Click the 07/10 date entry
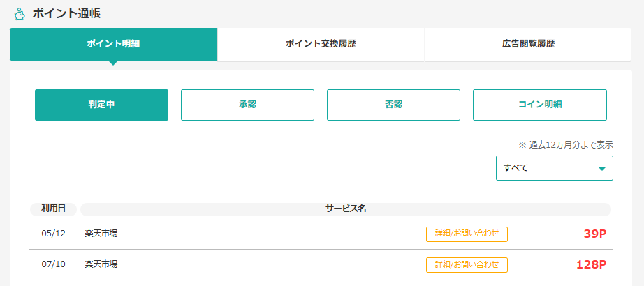The image size is (644, 286). [53, 265]
